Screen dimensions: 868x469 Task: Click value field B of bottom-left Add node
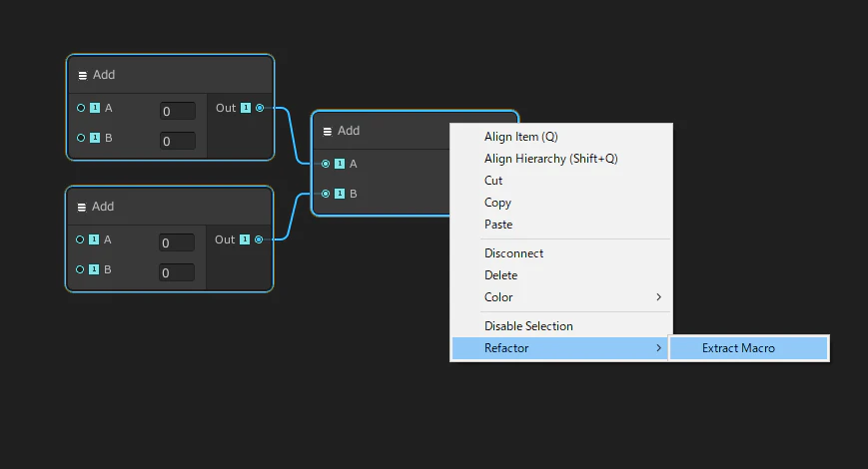[177, 272]
